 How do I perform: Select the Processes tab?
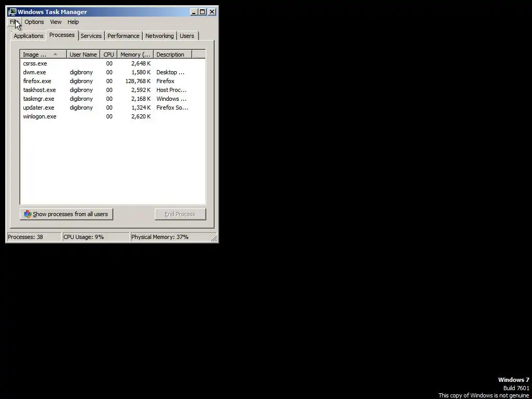62,35
